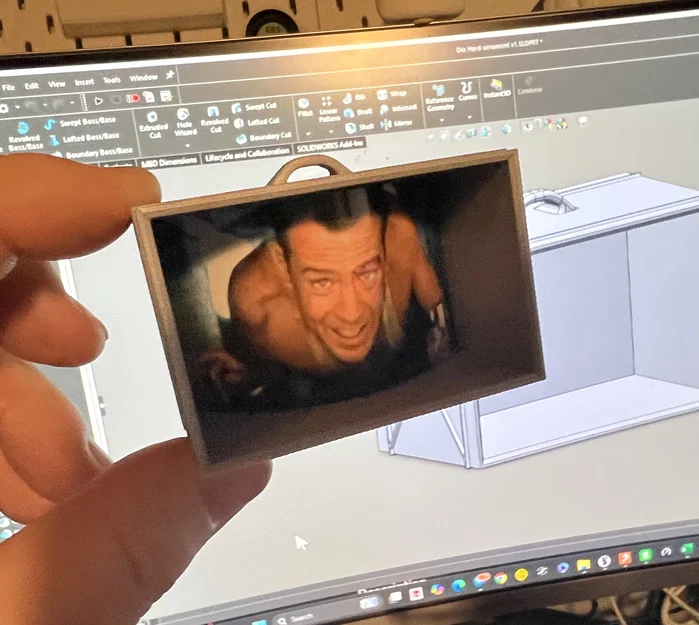Select the Shell feature
The width and height of the screenshot is (699, 625).
tap(359, 127)
